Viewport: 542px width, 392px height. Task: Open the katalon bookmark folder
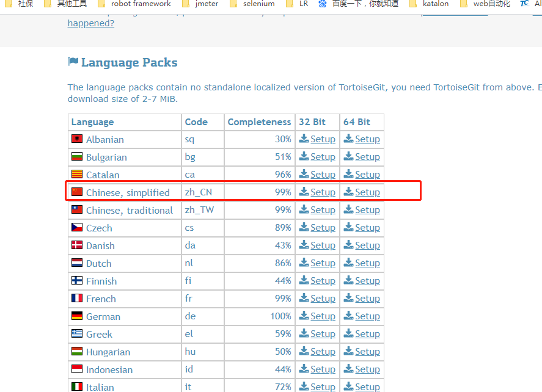tap(429, 4)
